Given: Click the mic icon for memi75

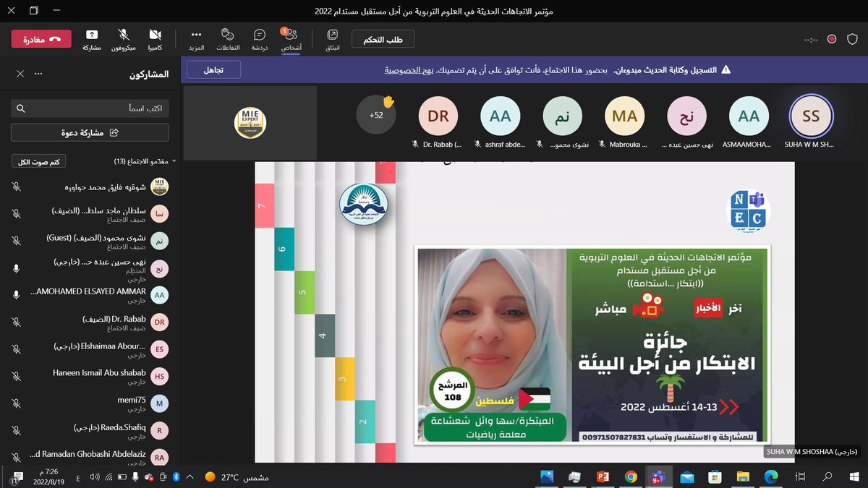Looking at the screenshot, I should click(x=17, y=404).
